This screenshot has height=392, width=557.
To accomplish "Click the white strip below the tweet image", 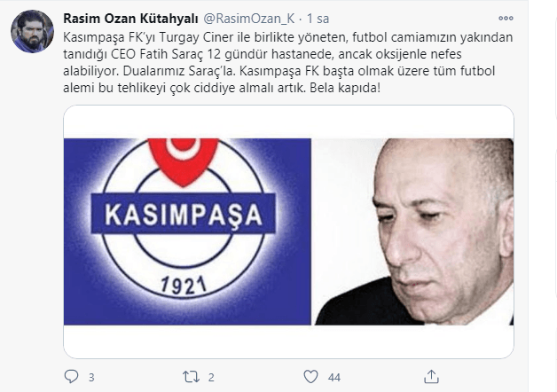I will point(288,341).
